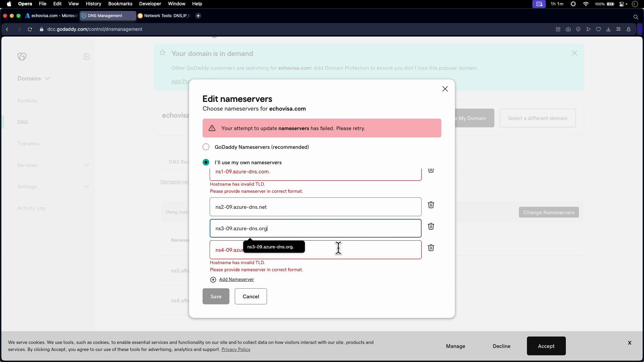Viewport: 644px width, 362px height.
Task: Click the plus icon beside Add Nameserver
Action: tap(213, 280)
